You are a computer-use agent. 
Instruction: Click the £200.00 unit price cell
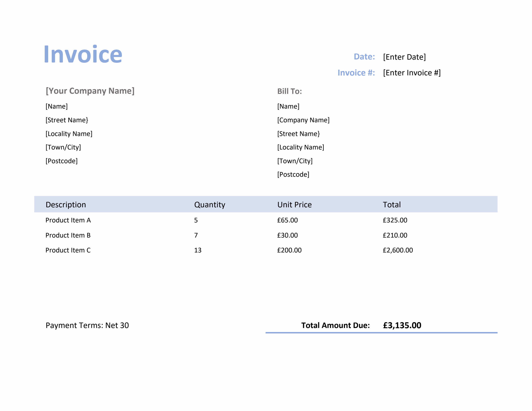pyautogui.click(x=289, y=250)
